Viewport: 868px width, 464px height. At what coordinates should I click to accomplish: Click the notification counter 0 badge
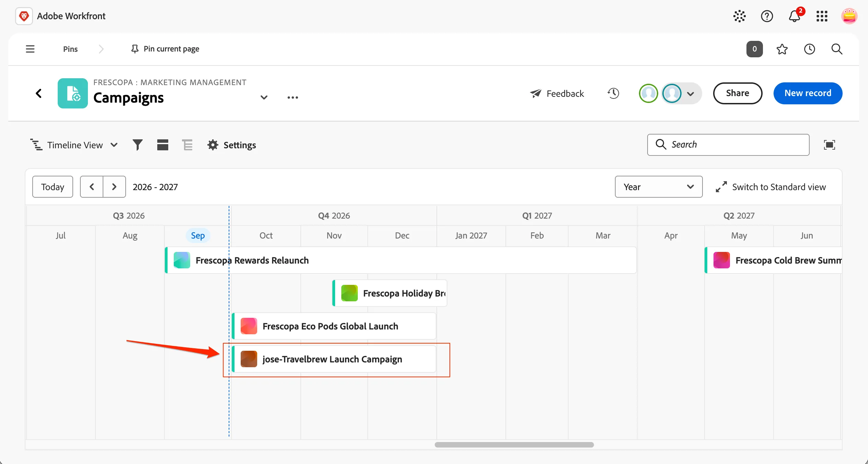coord(755,49)
